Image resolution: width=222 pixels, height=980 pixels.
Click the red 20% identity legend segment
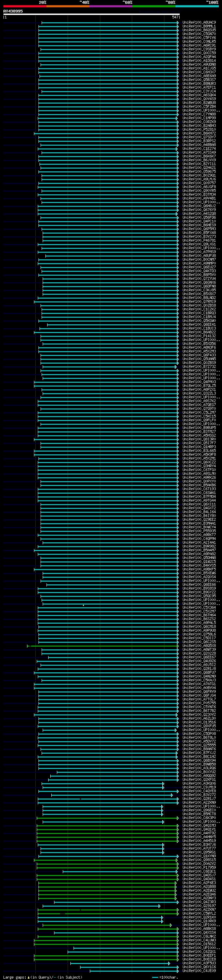click(25, 6)
